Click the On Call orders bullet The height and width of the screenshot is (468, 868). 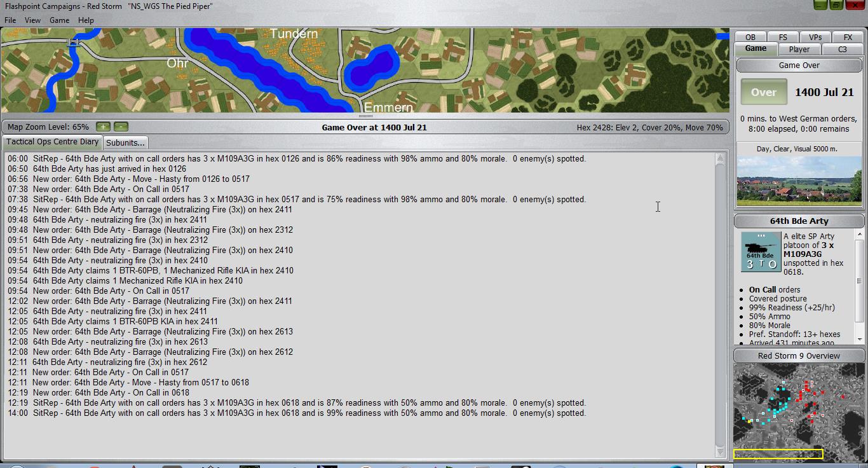pyautogui.click(x=775, y=289)
